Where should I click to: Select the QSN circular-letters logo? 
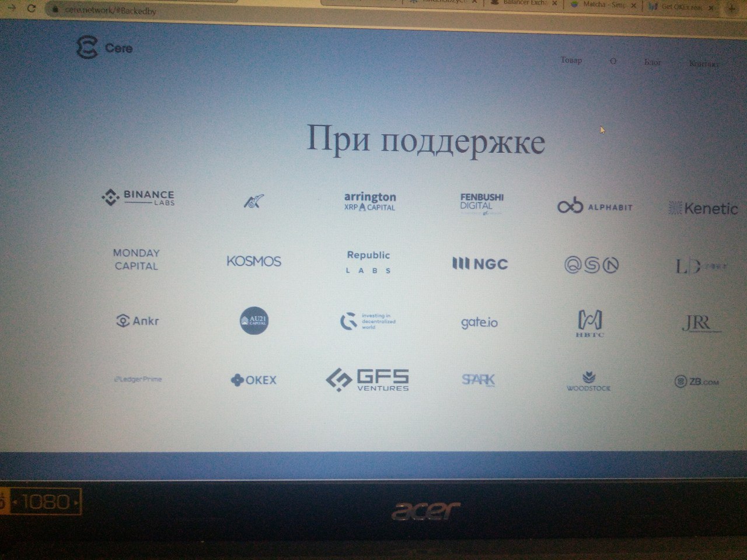tap(591, 265)
